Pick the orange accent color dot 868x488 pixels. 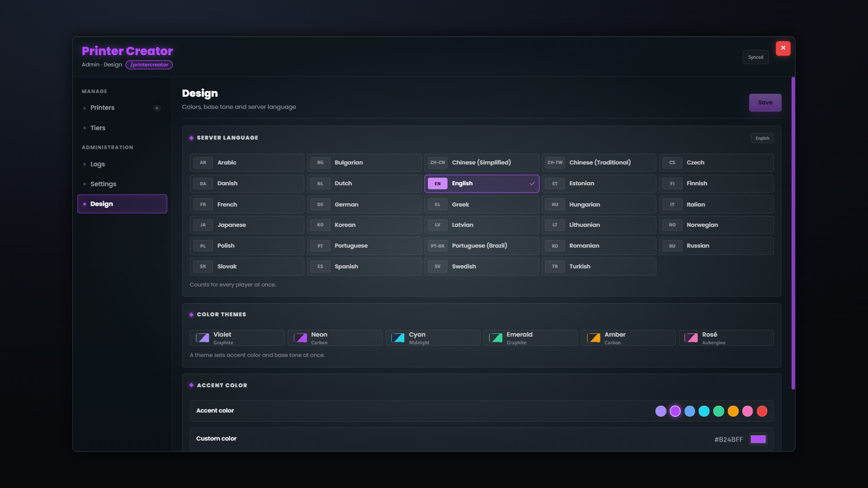[733, 411]
